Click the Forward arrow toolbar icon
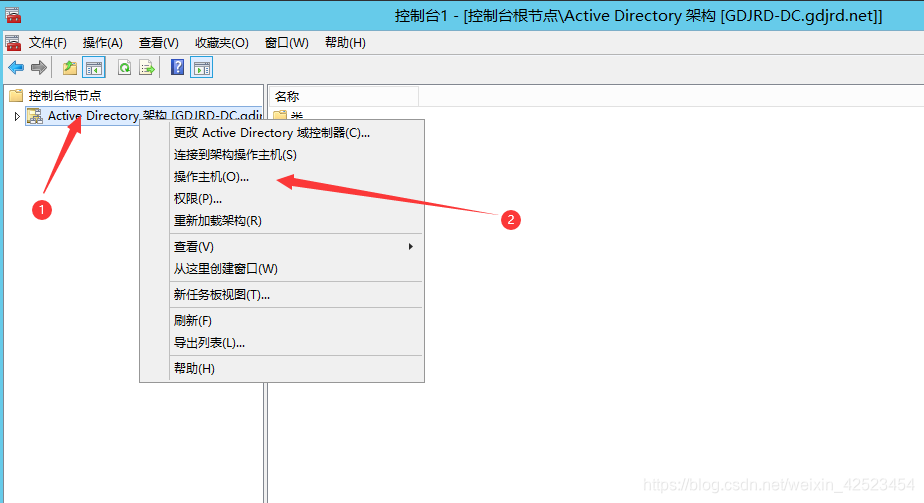This screenshot has height=503, width=924. click(39, 68)
